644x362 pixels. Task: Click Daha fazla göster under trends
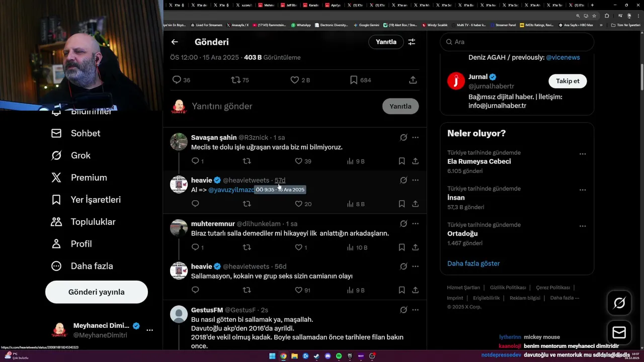[x=473, y=263]
